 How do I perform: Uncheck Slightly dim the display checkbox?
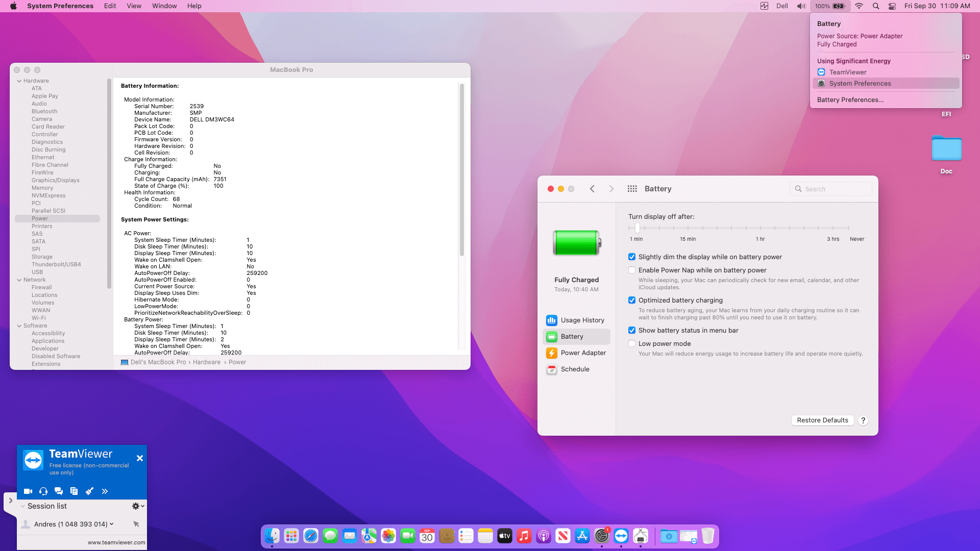(x=632, y=257)
